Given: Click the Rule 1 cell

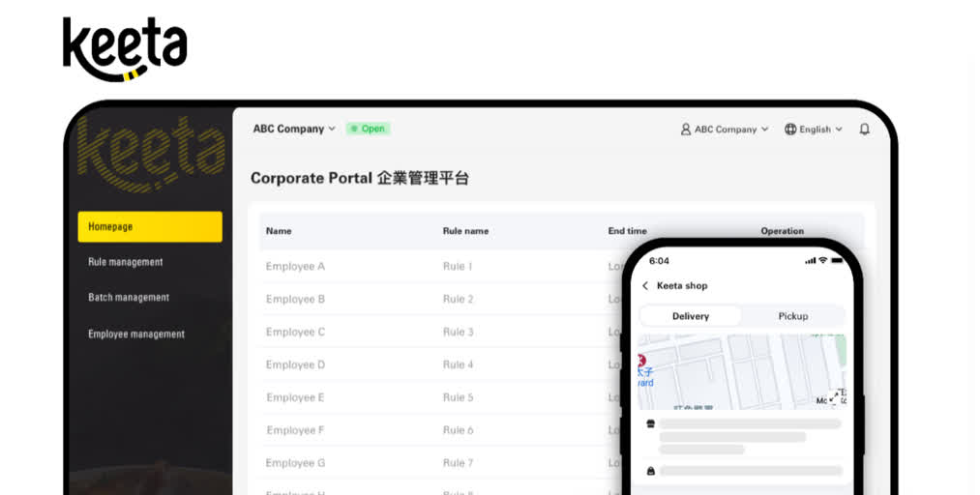Looking at the screenshot, I should (458, 267).
